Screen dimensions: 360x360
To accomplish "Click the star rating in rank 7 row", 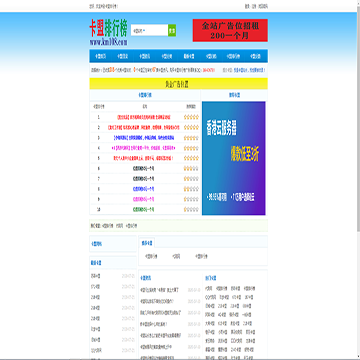I will pos(191,179).
